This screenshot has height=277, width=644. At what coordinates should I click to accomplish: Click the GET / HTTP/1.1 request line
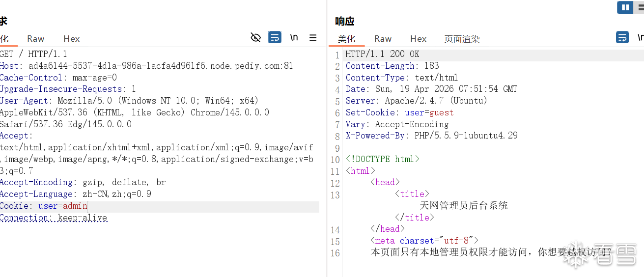(x=33, y=54)
